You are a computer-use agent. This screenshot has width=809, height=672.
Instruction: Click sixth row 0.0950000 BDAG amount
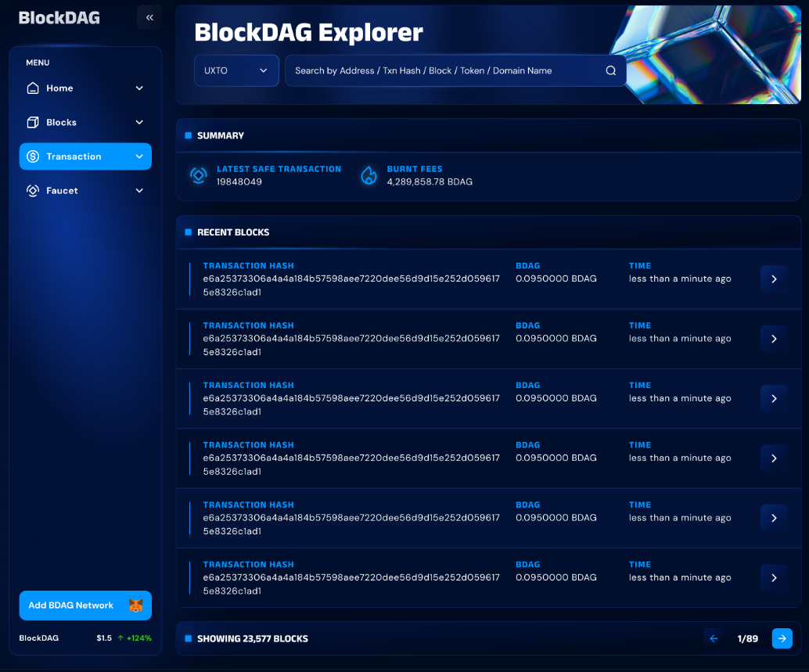coord(556,577)
